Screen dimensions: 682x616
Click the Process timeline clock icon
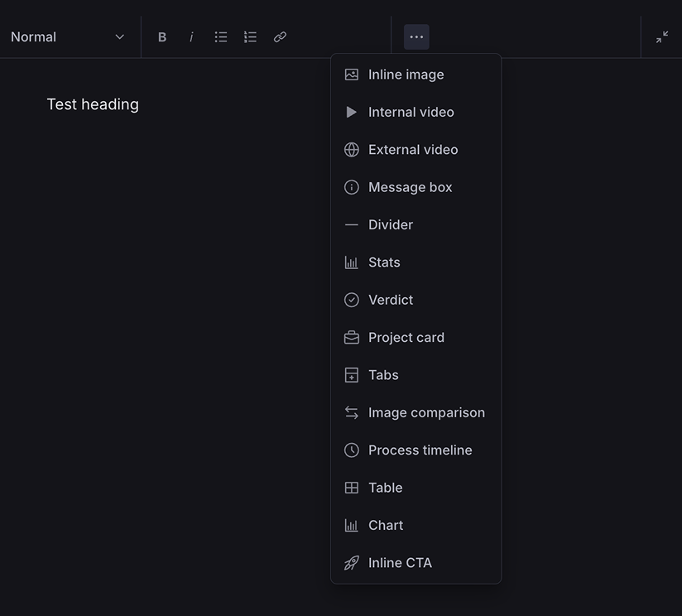(x=352, y=450)
